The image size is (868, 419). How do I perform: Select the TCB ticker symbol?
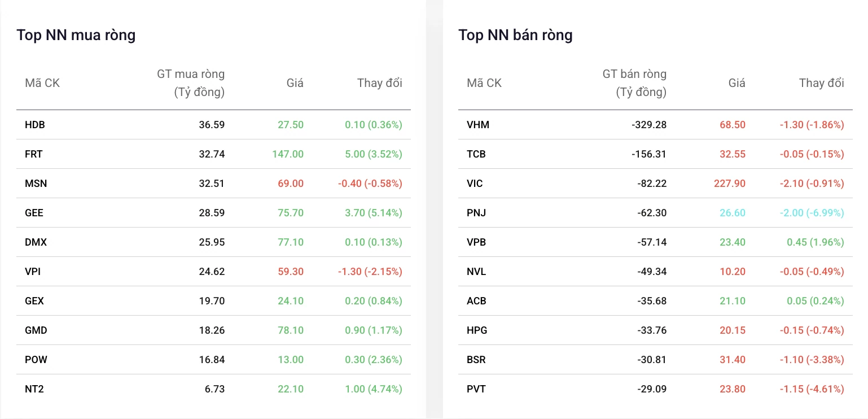[476, 154]
